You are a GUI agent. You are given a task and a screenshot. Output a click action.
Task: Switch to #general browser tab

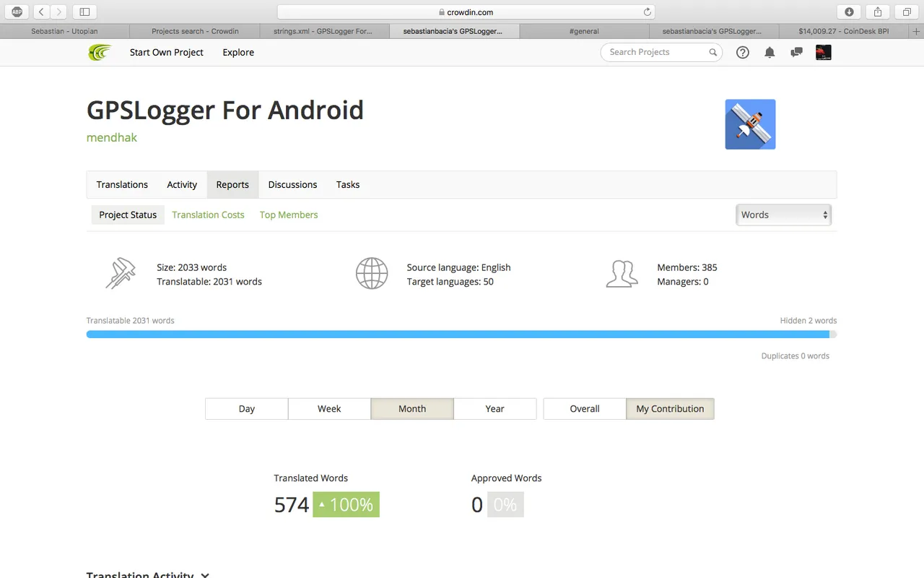point(584,32)
